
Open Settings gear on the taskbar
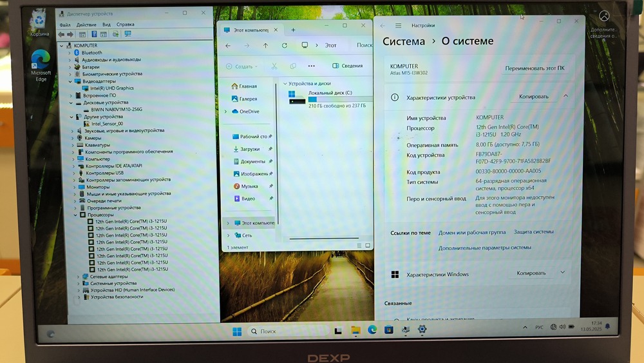pos(422,329)
